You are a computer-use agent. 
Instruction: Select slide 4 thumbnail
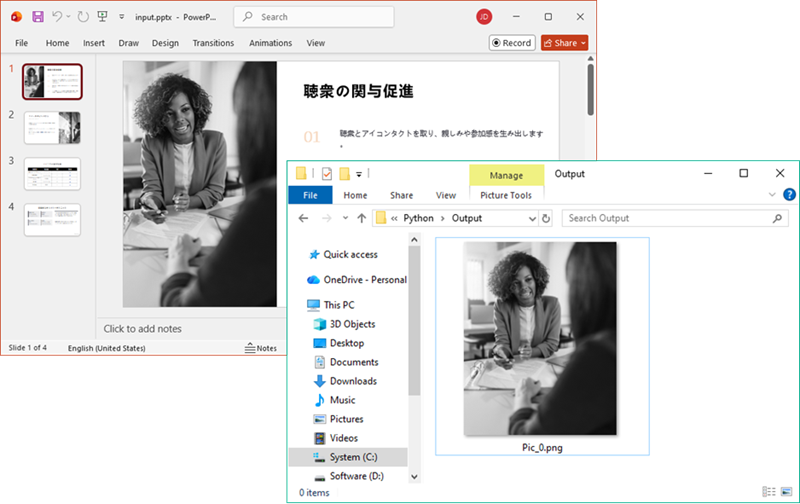click(52, 220)
